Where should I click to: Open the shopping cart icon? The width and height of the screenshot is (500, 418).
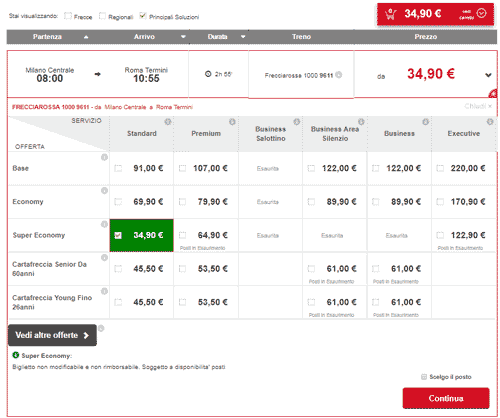(391, 14)
